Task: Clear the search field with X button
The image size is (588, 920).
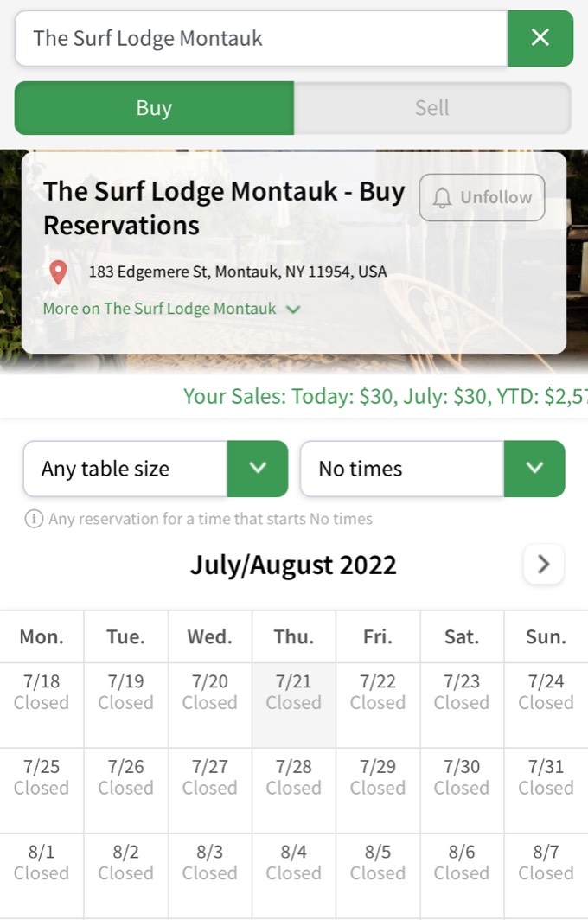Action: point(540,38)
